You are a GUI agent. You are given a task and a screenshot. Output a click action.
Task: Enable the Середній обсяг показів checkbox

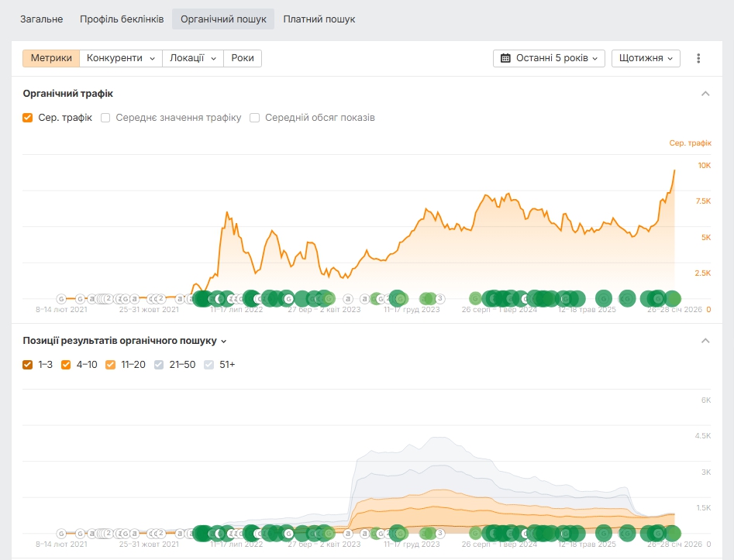(254, 118)
